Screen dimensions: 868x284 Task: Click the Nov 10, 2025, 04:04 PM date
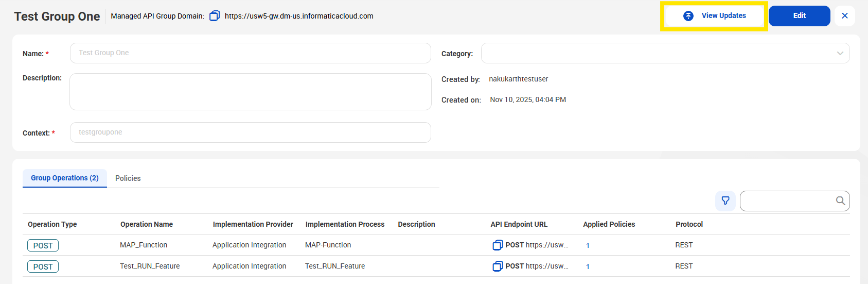pyautogui.click(x=528, y=100)
